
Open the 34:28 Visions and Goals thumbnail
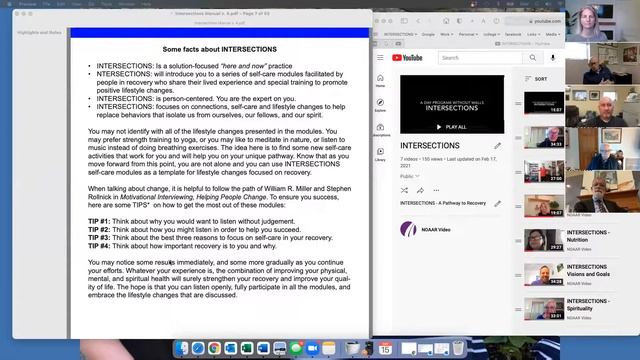point(544,274)
